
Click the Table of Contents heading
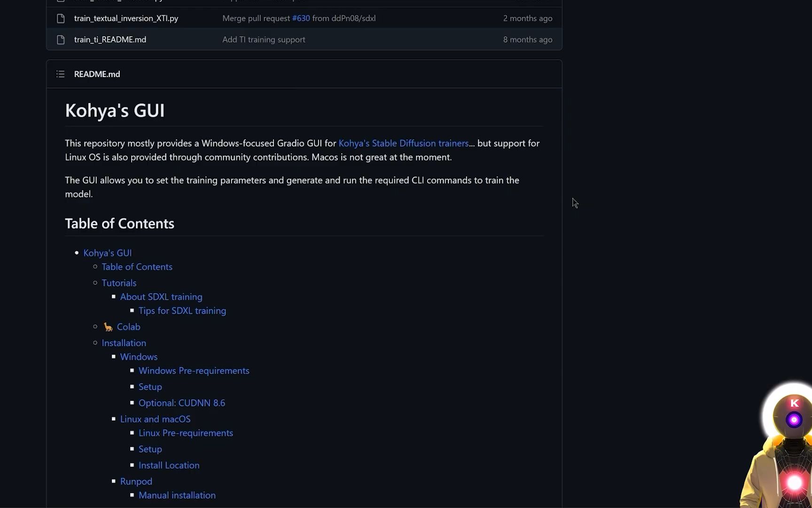click(x=119, y=223)
